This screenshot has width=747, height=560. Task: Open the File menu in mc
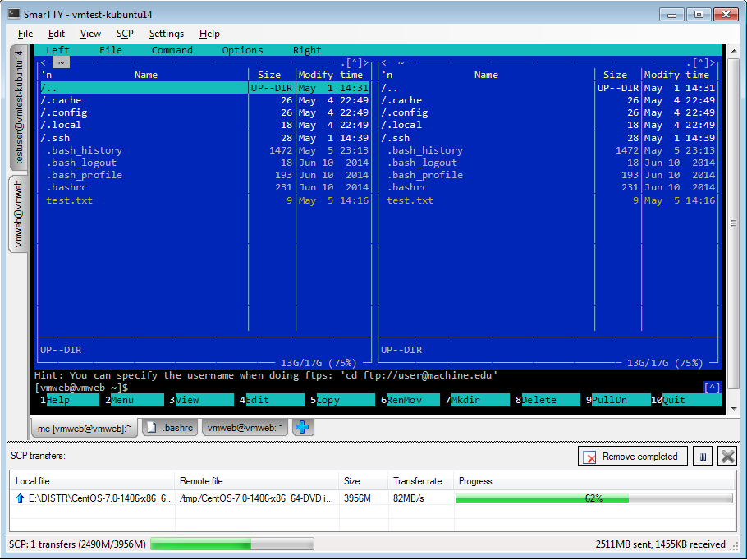tap(111, 50)
